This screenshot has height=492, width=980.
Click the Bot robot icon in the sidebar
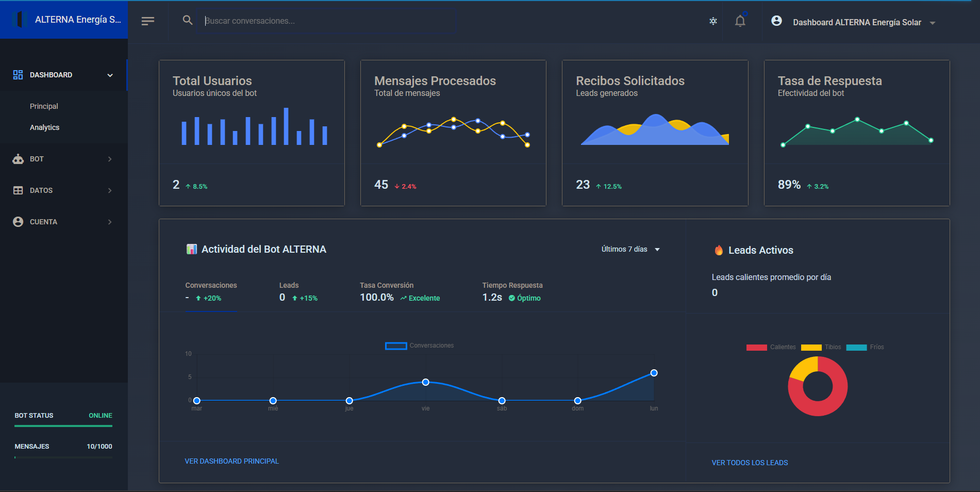pyautogui.click(x=18, y=159)
